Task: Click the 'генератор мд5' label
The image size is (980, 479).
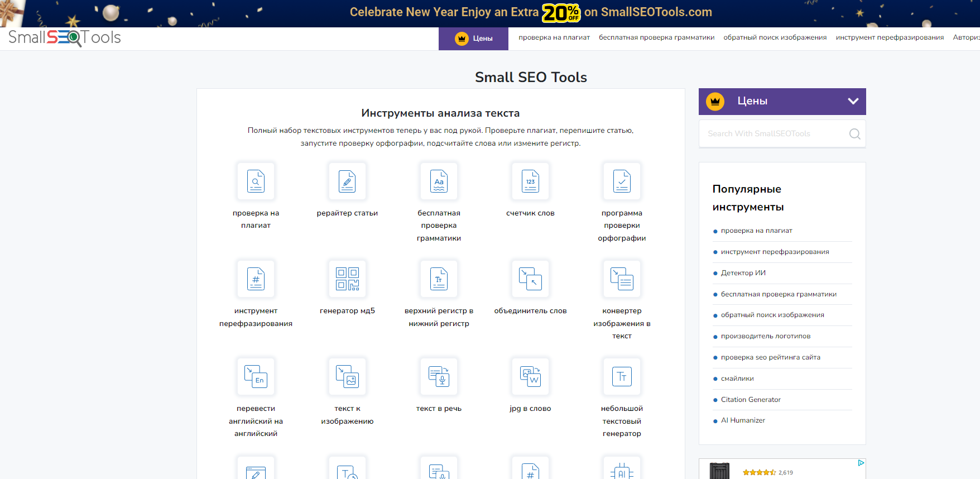Action: (347, 311)
